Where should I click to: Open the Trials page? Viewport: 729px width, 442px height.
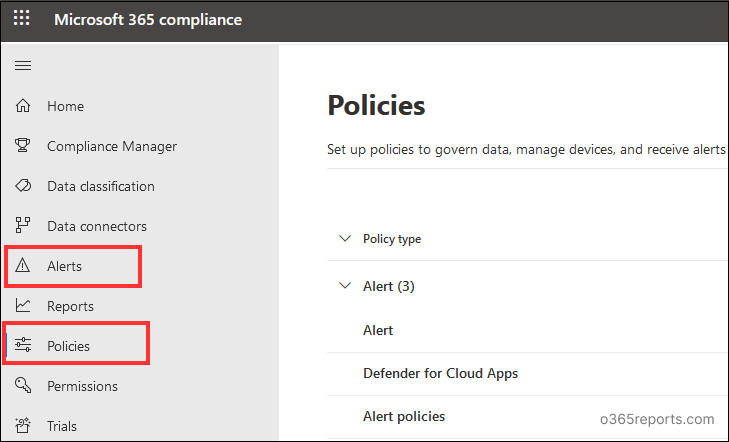pyautogui.click(x=62, y=426)
